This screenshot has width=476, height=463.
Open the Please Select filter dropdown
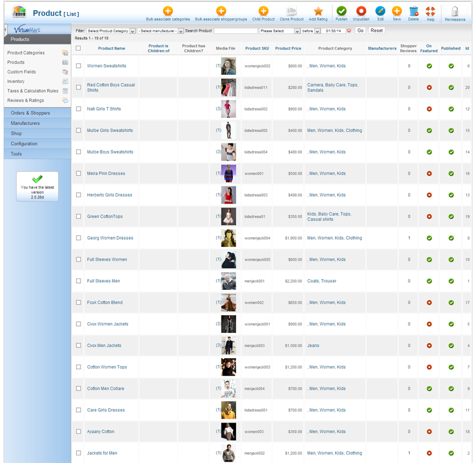point(276,30)
